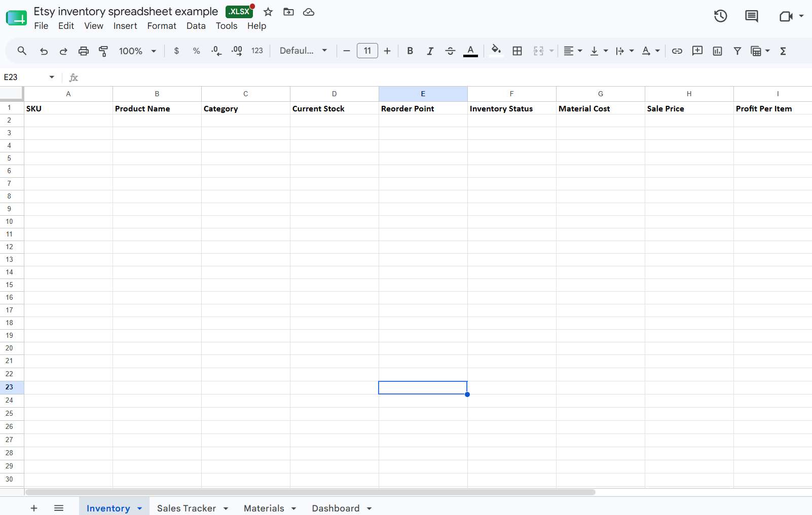Toggle italic formatting
Screen dimensions: 812x515
430,51
